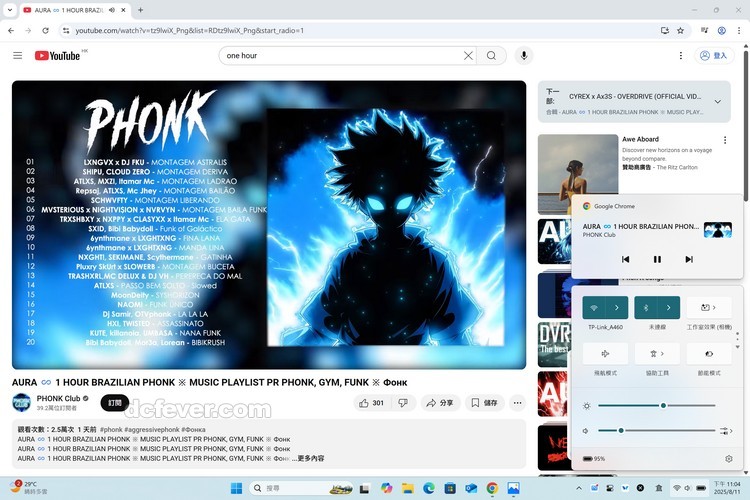Image resolution: width=750 pixels, height=500 pixels.
Task: Select the AURA 1 HOUR BRAZIL browser tab
Action: (x=75, y=10)
